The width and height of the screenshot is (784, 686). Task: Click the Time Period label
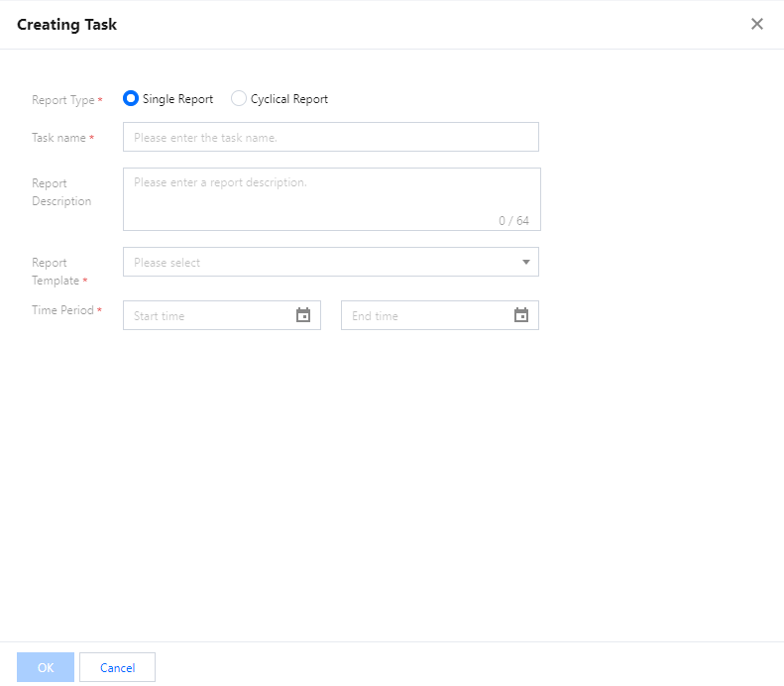click(62, 310)
